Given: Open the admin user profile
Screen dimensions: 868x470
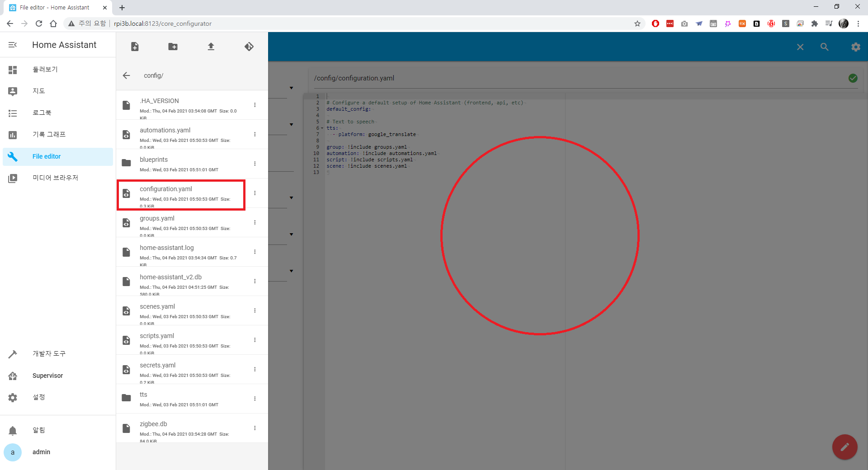Looking at the screenshot, I should point(58,452).
